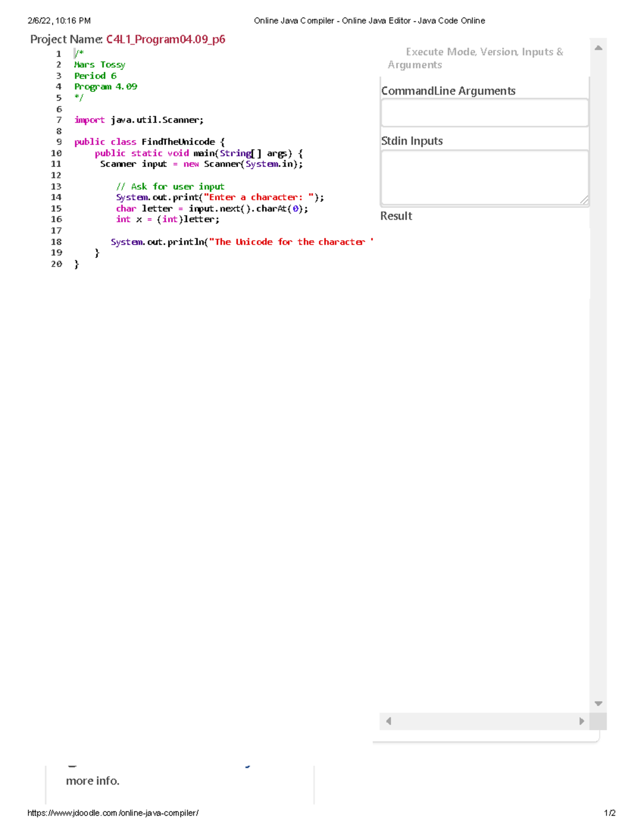The image size is (644, 834).
Task: Click the vertical scrollbar down arrow
Action: pos(598,704)
